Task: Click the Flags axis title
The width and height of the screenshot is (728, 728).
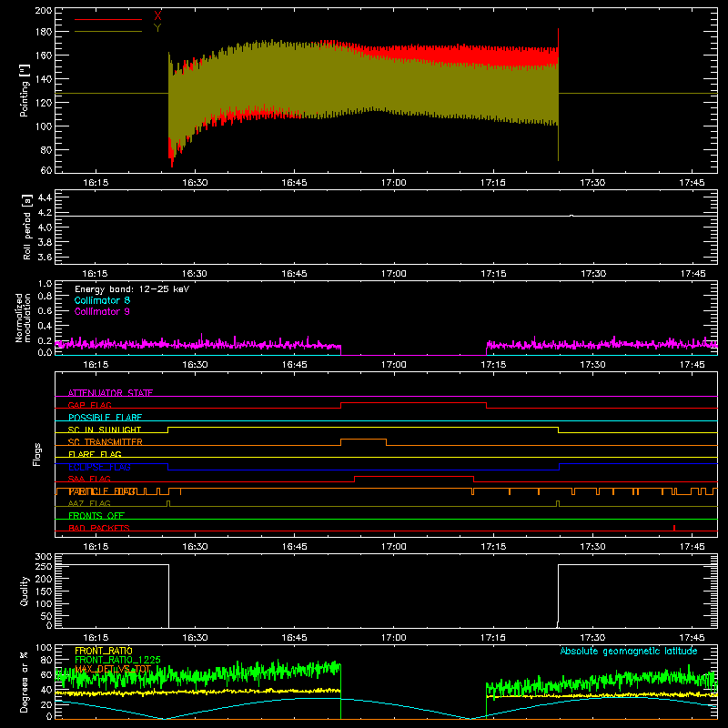Action: (37, 454)
